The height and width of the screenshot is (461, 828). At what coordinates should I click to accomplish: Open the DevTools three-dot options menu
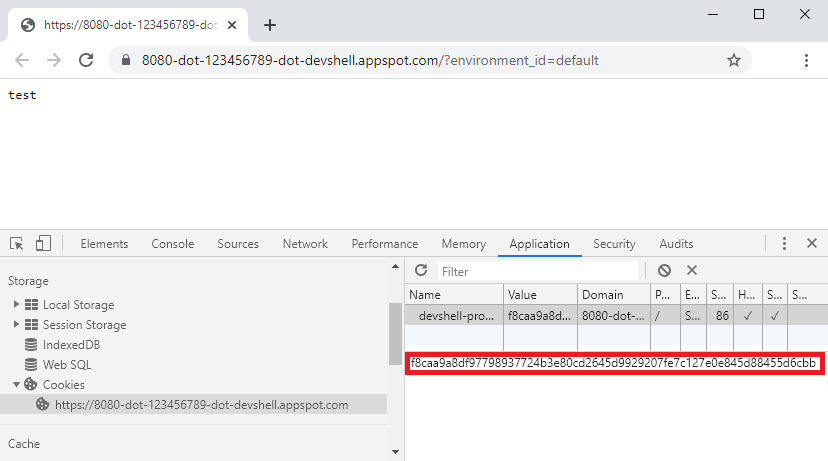click(785, 243)
